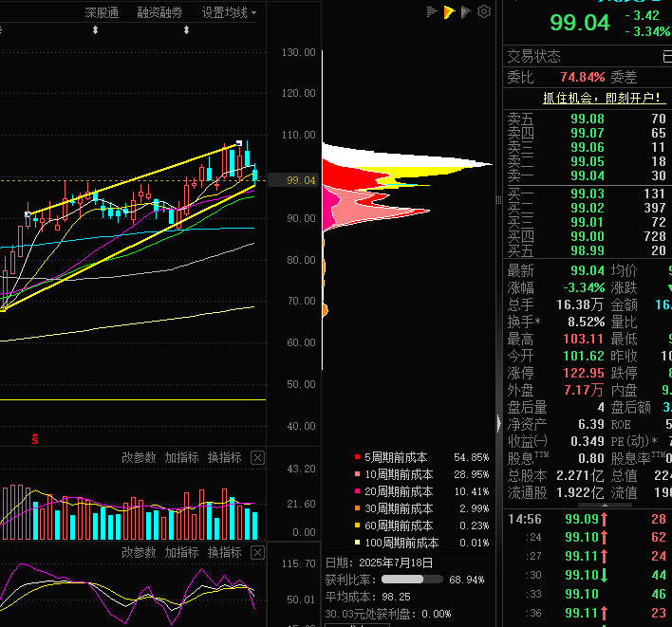Select the chip distribution bars view icon
Viewport: 672px width, 627px height.
click(431, 12)
